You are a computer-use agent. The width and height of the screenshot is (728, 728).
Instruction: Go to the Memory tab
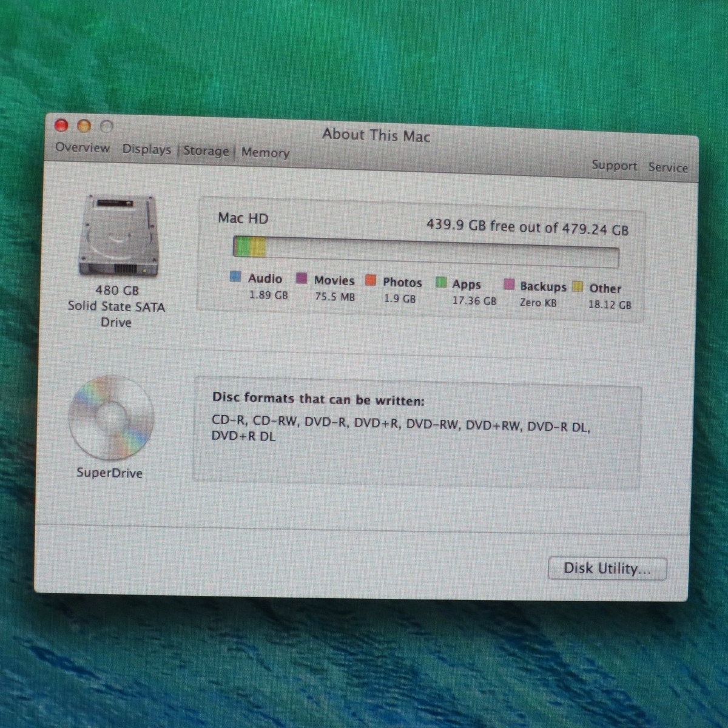click(265, 152)
